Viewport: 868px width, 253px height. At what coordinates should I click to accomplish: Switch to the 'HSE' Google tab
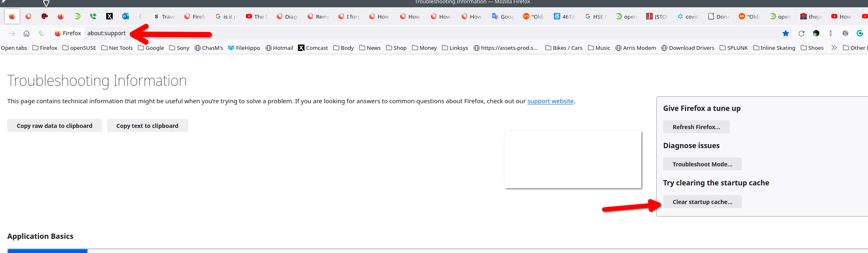point(596,17)
